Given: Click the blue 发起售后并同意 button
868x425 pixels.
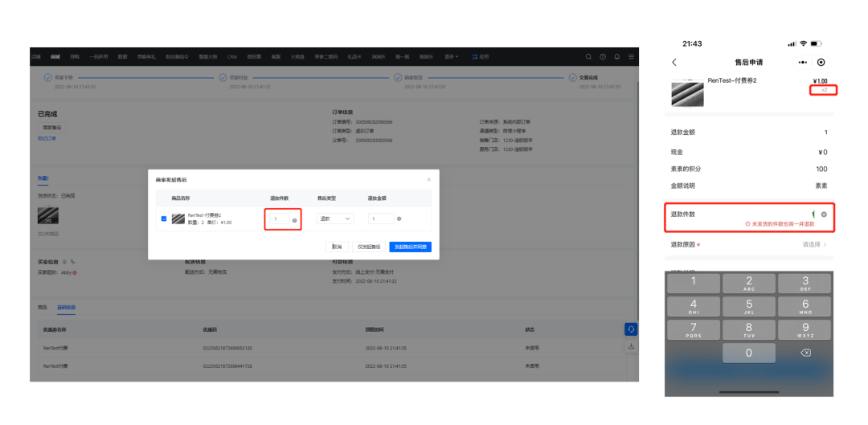Looking at the screenshot, I should [410, 247].
